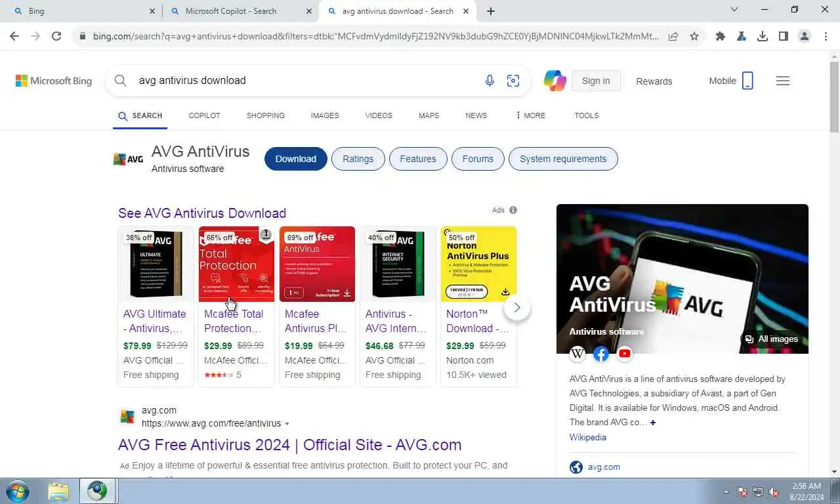The width and height of the screenshot is (840, 504).
Task: Close the Microsoft Copilot - Search tab
Action: (309, 11)
